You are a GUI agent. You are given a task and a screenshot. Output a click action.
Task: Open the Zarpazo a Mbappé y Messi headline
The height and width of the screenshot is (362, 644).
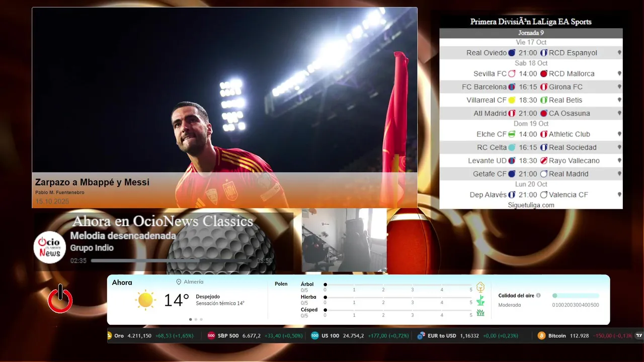(92, 183)
